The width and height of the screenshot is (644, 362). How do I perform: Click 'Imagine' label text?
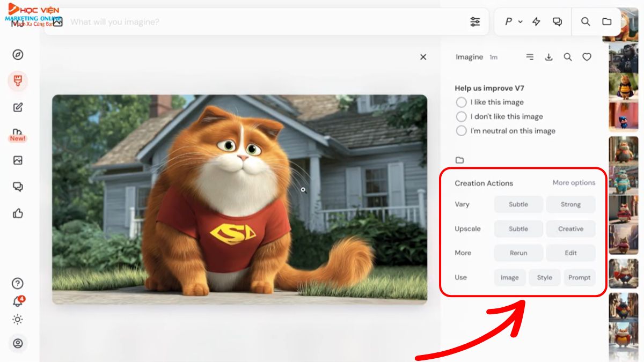pyautogui.click(x=469, y=57)
